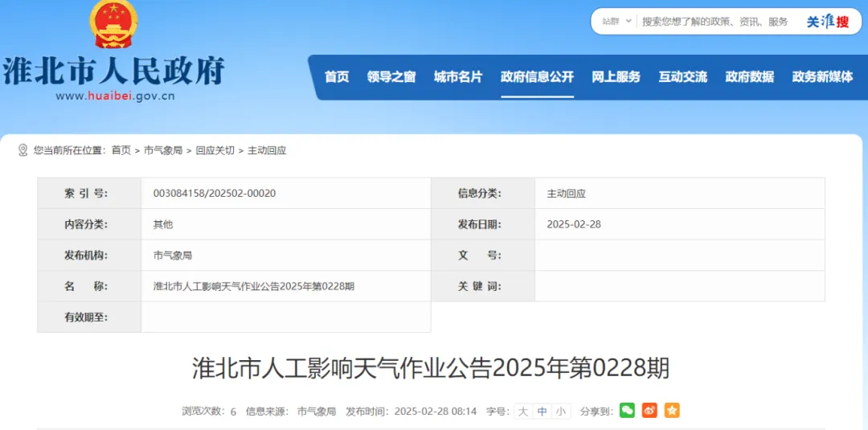Open 政务新媒体 in the navigation bar

tap(822, 77)
